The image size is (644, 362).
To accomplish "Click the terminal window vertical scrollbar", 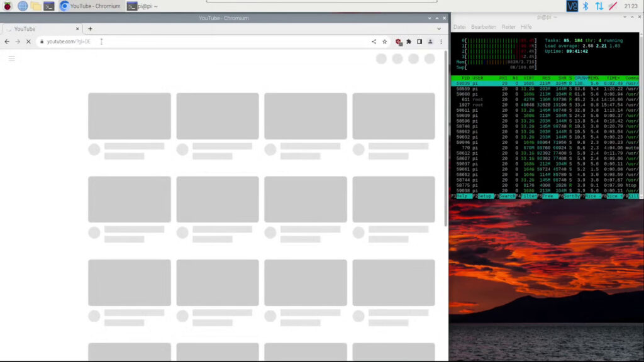I will coord(641,116).
